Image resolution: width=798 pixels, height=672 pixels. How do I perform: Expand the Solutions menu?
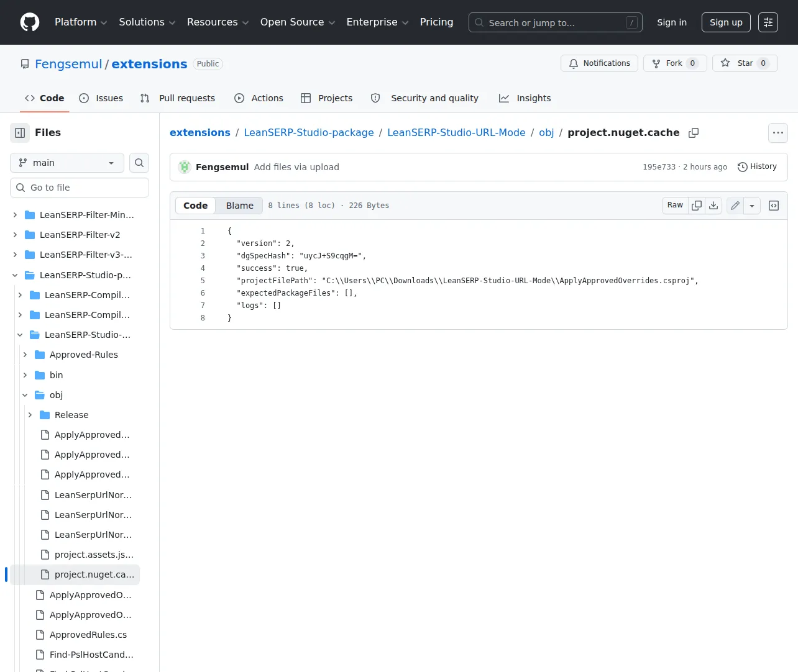pyautogui.click(x=147, y=22)
